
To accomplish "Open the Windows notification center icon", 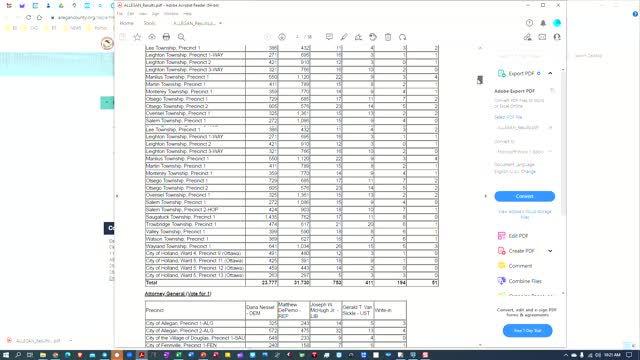I will point(629,355).
